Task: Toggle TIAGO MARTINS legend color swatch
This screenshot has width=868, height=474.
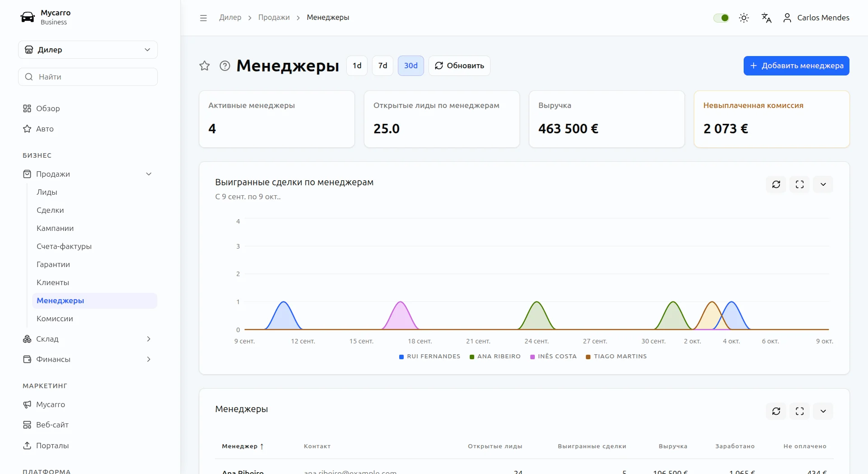Action: pyautogui.click(x=588, y=357)
